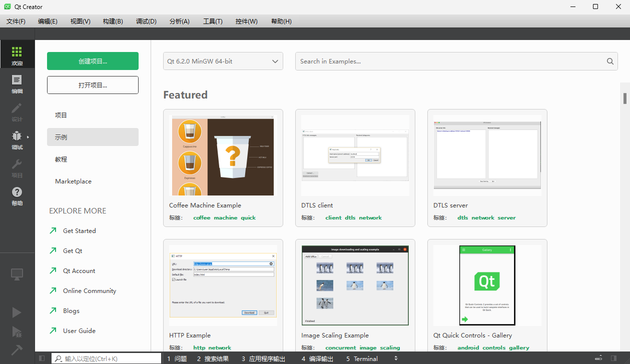Screen dimensions: 630x364
Task: Open the Qt 6.2.0 MinGW 64-bit kit dropdown
Action: 223,61
